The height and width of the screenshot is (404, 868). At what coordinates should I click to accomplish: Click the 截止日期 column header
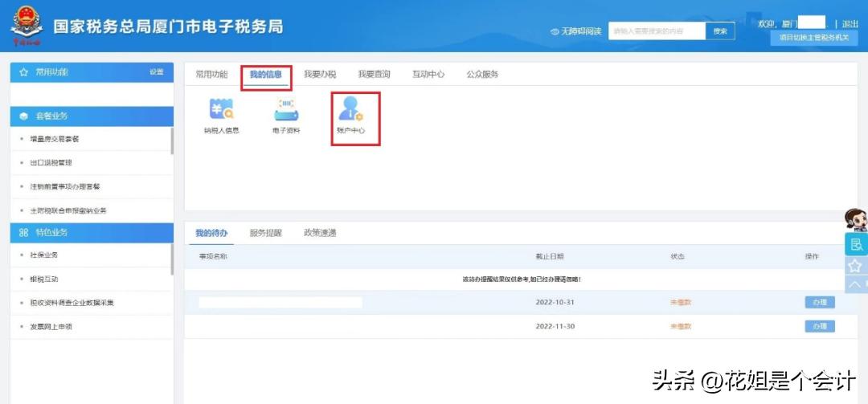click(550, 257)
